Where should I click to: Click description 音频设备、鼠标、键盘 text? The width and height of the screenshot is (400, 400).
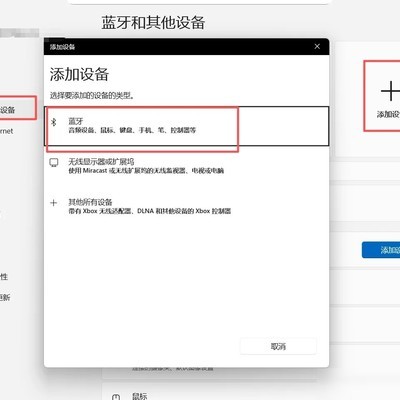pos(132,130)
